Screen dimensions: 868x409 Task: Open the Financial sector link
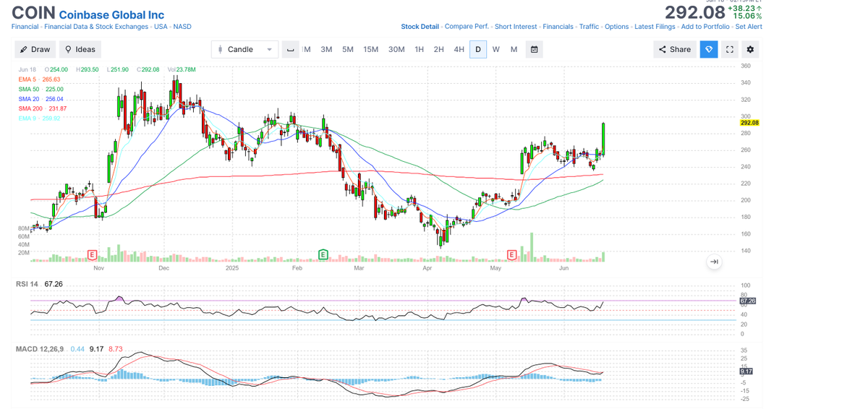[x=25, y=27]
